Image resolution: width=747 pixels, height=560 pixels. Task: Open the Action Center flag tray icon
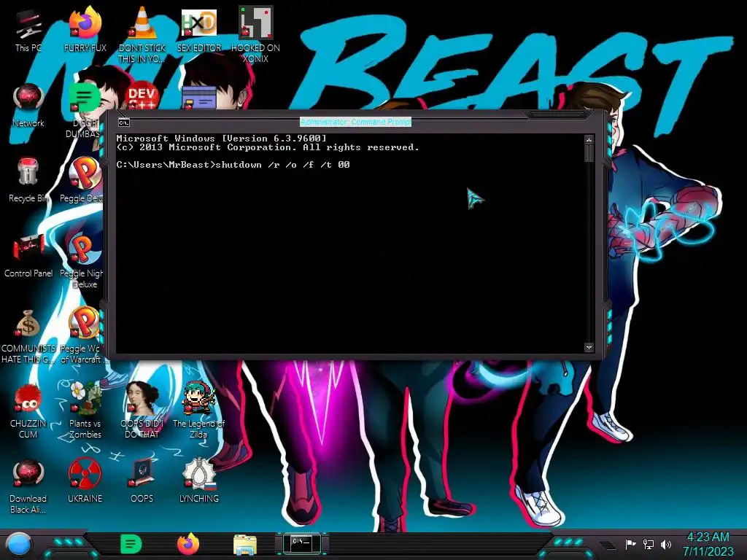[630, 544]
